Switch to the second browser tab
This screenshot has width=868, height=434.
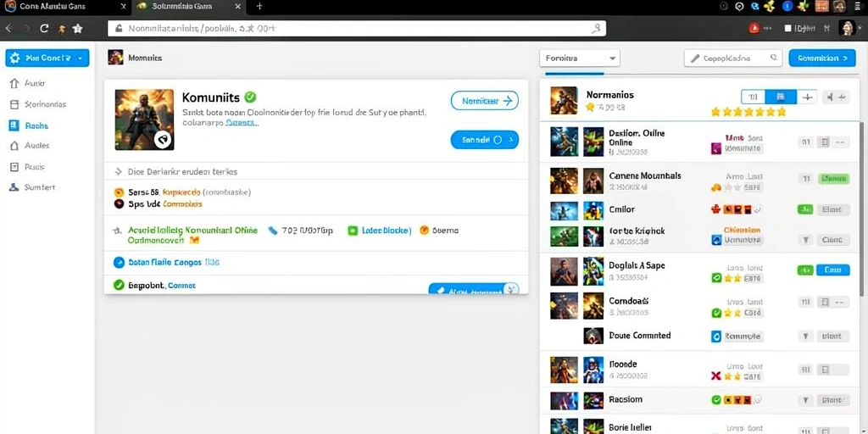click(188, 7)
